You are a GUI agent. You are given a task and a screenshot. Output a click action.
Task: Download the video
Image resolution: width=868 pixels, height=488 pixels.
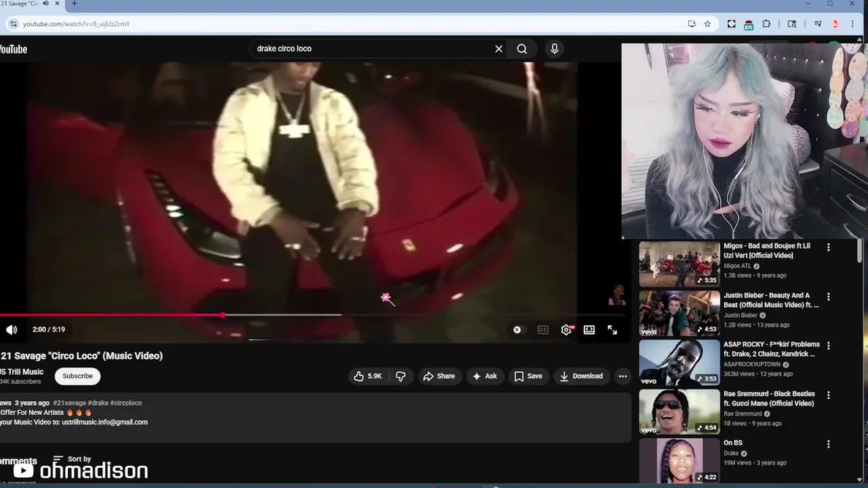pos(581,376)
